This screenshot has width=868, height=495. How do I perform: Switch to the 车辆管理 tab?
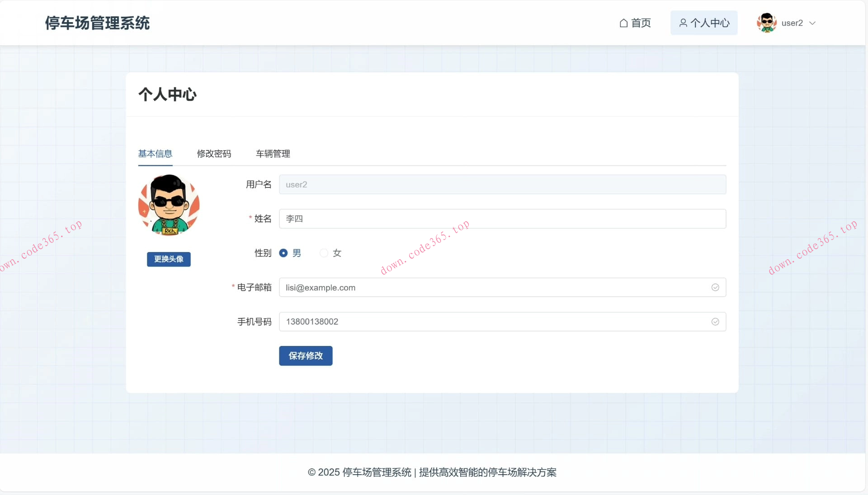[273, 154]
